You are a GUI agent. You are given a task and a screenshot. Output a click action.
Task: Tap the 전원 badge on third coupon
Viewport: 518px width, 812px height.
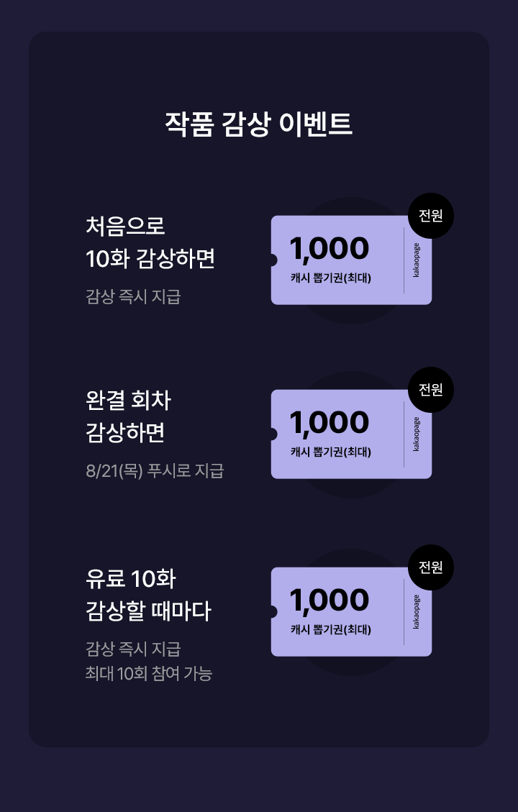click(431, 567)
